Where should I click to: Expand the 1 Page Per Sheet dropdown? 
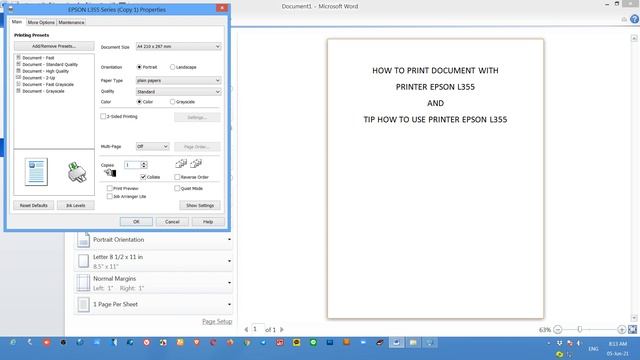229,304
